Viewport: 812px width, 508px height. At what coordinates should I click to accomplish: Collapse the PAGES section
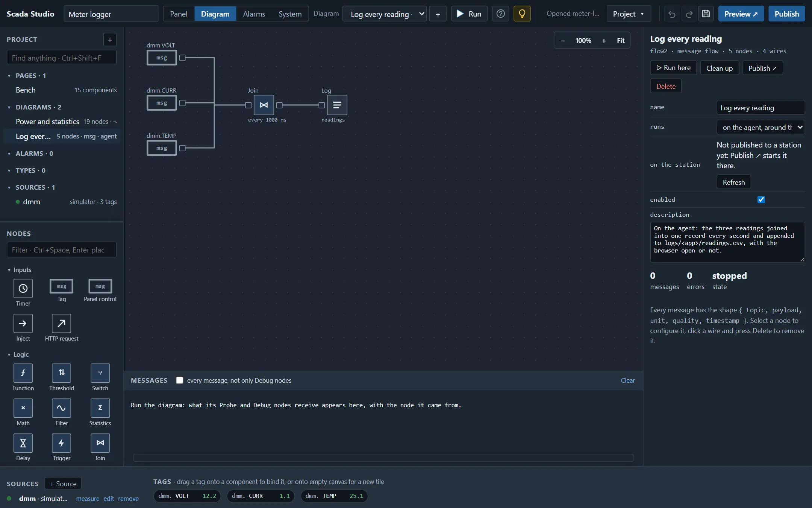pyautogui.click(x=9, y=76)
